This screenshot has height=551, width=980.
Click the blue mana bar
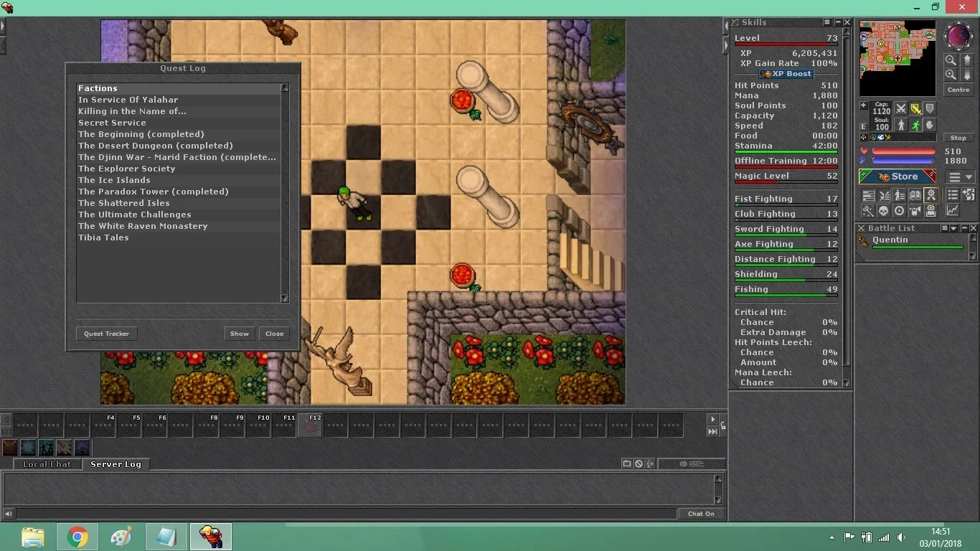click(x=903, y=161)
